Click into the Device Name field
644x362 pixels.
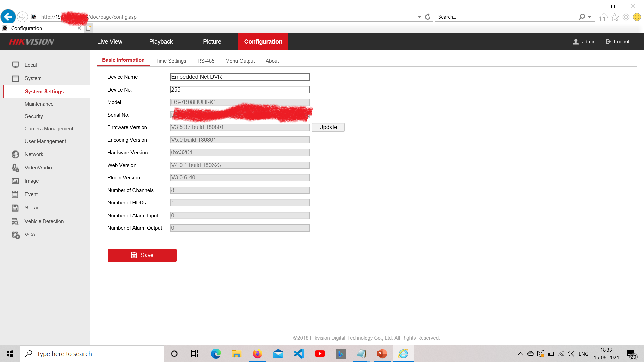(x=239, y=77)
